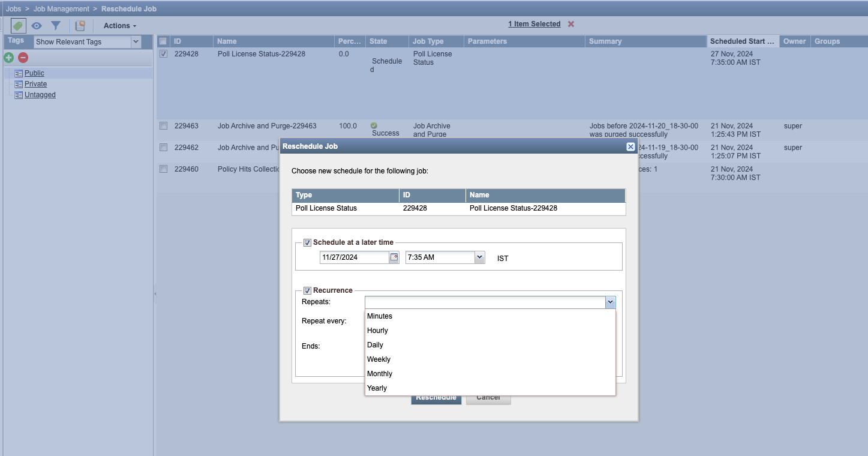Clear selection with red X icon
This screenshot has width=868, height=456.
[571, 24]
